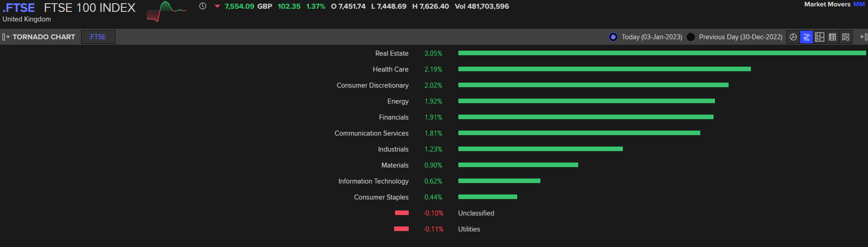Click the Financials sector label

point(394,117)
